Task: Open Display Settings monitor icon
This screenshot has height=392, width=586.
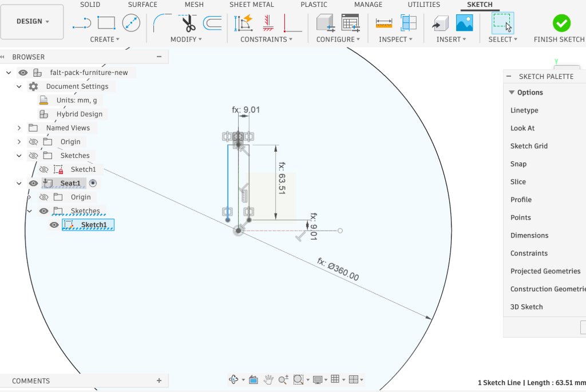Action: [317, 379]
